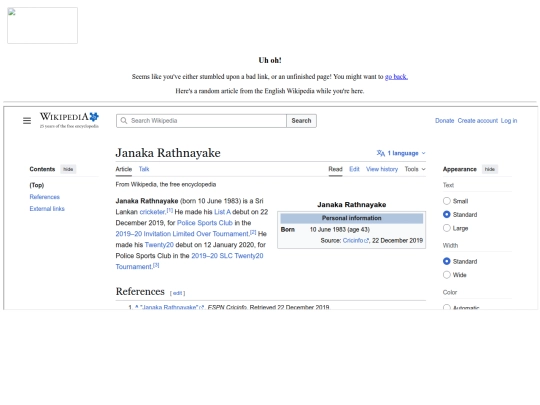Screen dimensions: 540x405
Task: Click the Search button
Action: (x=301, y=121)
